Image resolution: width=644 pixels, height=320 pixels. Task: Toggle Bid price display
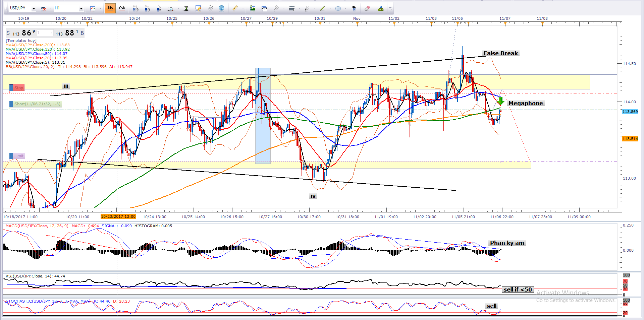(x=110, y=8)
